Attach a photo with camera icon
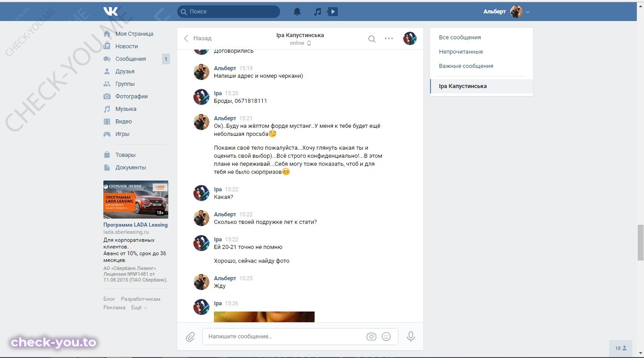644x358 pixels. pyautogui.click(x=371, y=337)
